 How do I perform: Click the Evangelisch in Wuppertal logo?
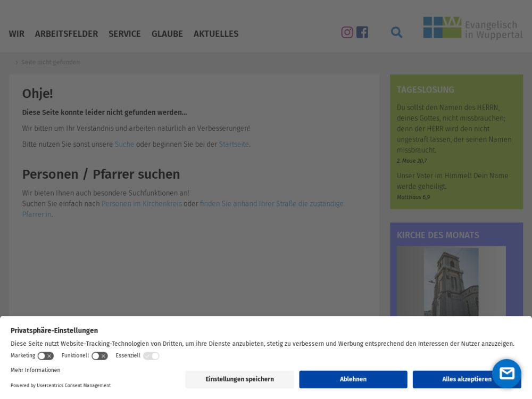472,28
